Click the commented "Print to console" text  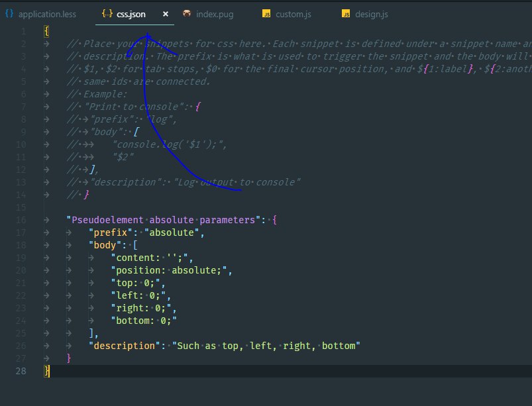tap(134, 107)
